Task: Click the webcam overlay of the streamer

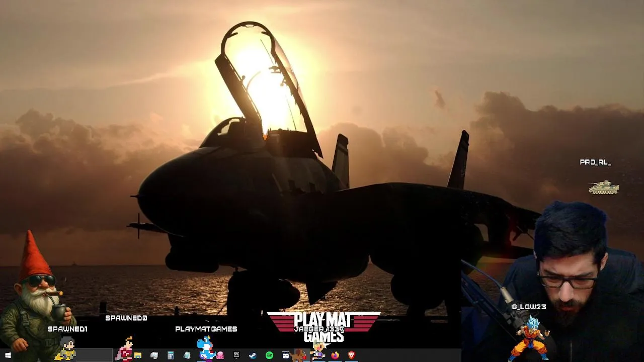Action: coord(552,282)
